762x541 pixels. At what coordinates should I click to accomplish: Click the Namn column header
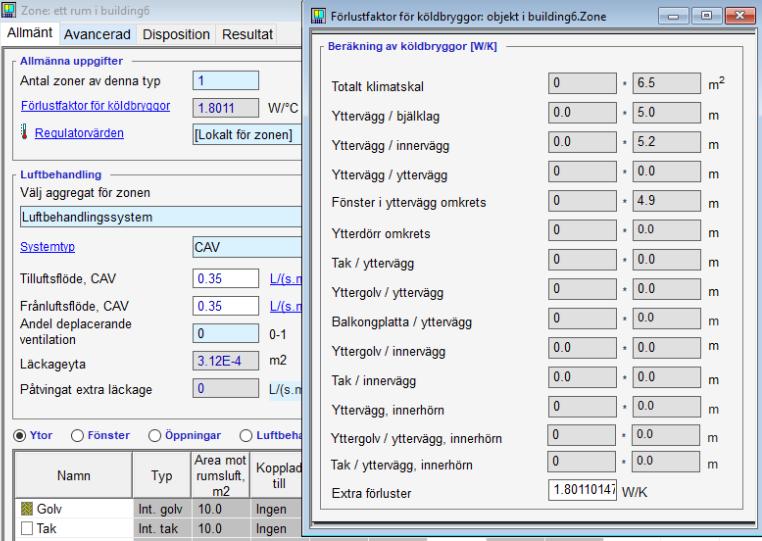(x=73, y=475)
